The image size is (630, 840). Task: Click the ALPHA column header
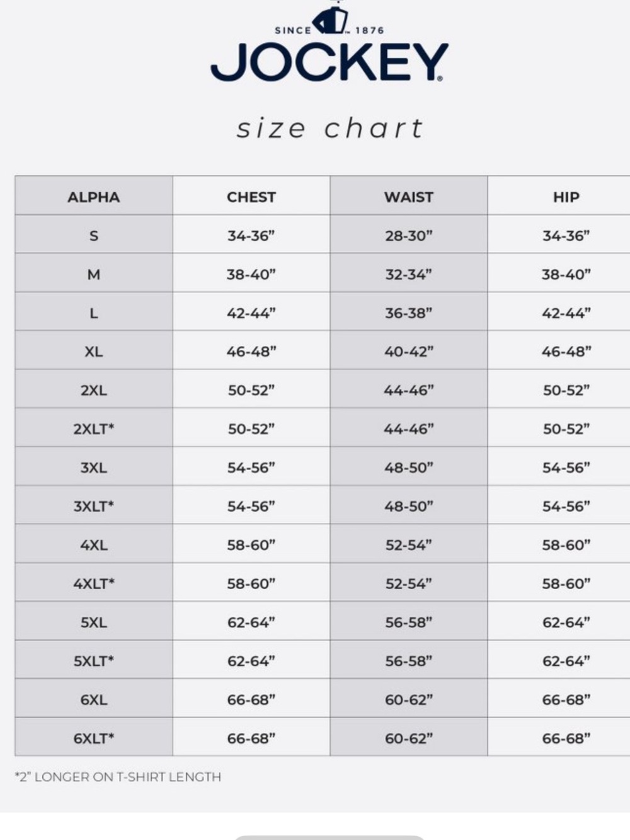(94, 197)
